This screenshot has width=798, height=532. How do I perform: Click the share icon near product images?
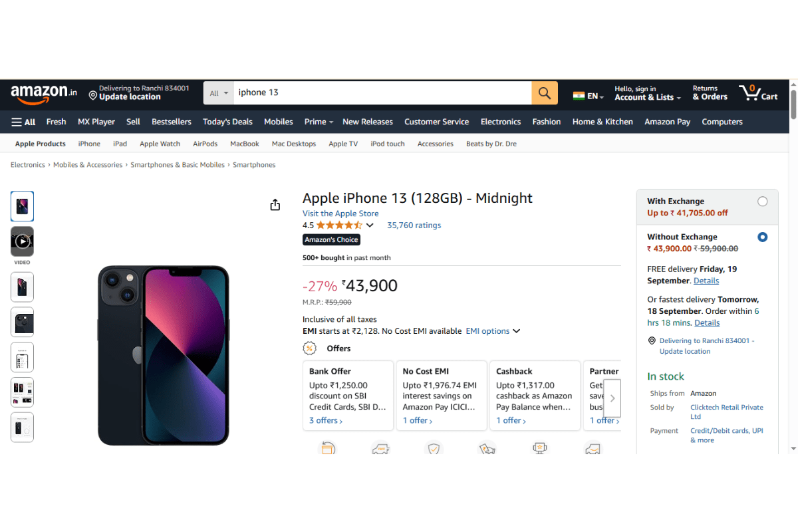coord(275,205)
